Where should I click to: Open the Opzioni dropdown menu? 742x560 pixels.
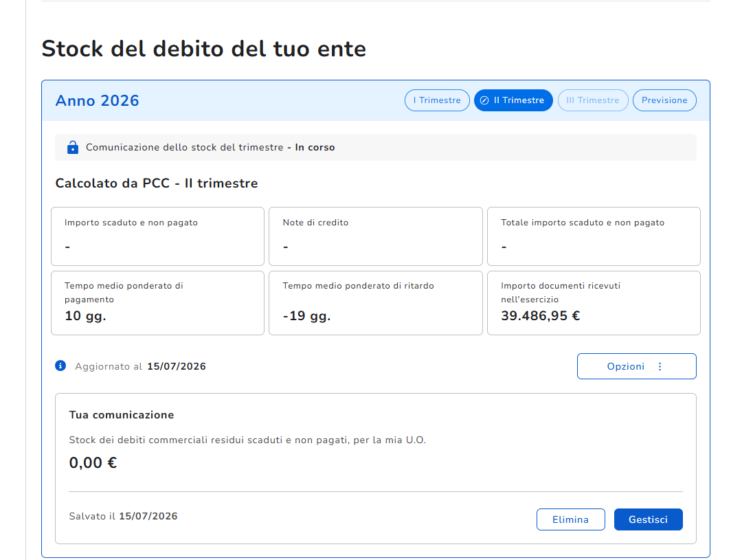click(636, 366)
